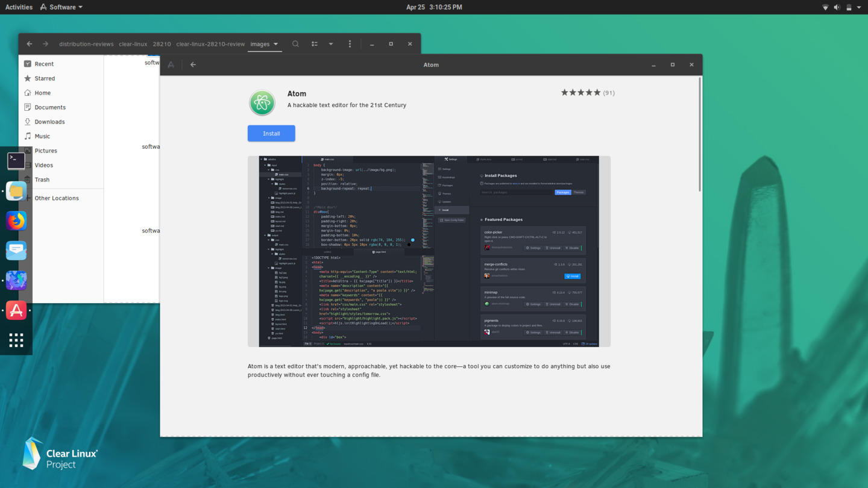Search in Files window

click(295, 44)
